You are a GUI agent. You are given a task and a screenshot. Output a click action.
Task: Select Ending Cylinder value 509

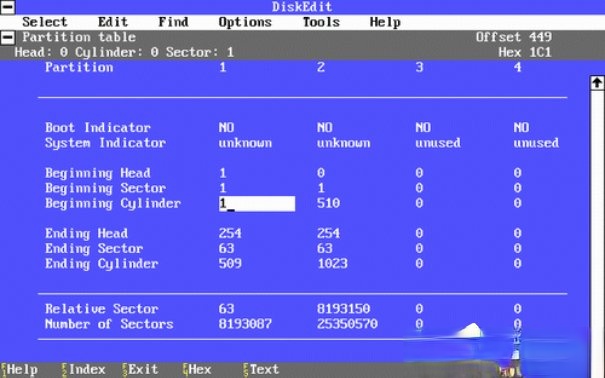point(230,264)
